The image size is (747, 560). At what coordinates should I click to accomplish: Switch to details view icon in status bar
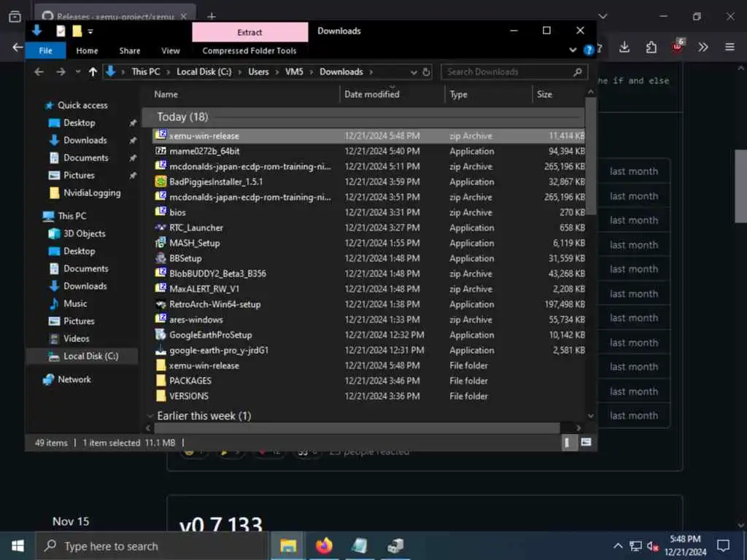tap(568, 443)
